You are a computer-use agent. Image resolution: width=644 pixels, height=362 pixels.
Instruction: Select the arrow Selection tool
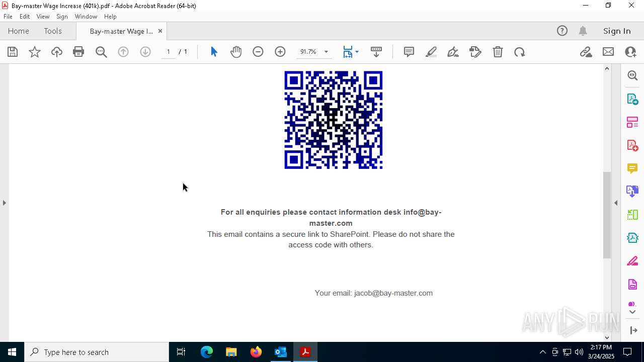(214, 52)
